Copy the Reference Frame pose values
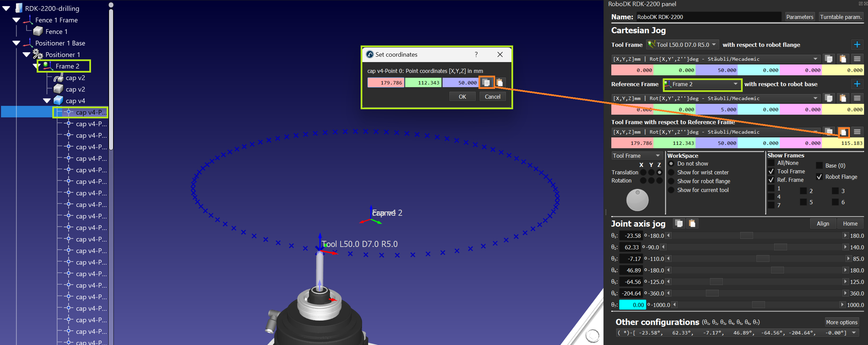 829,98
